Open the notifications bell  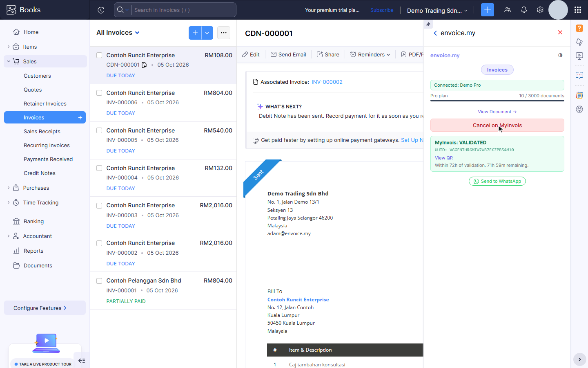click(524, 10)
